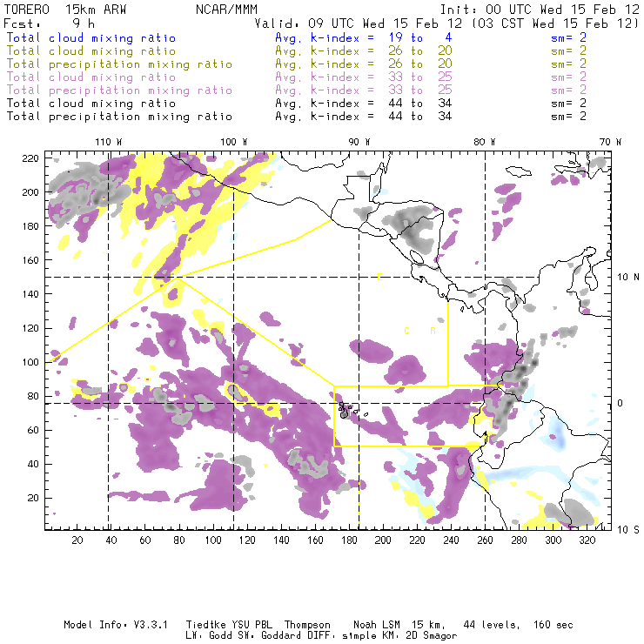
Task: Click "44 to 34" in black precipitation row
Action: 420,117
